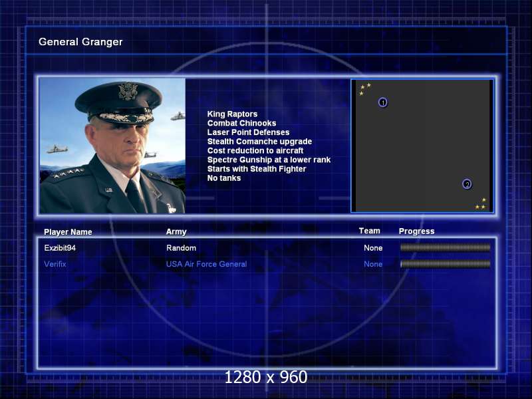Click the USA Air Force General army entry

pyautogui.click(x=206, y=264)
